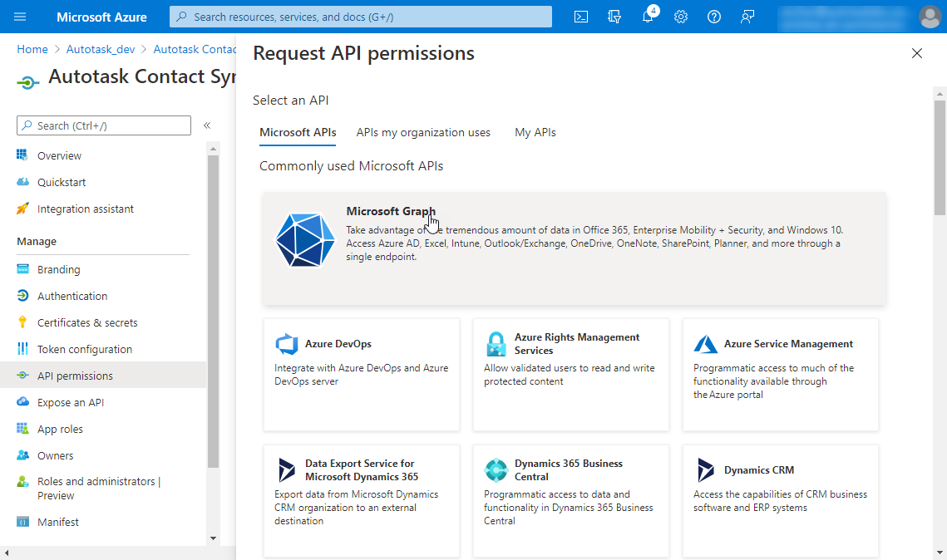Open the Cloud Shell icon
Screen dimensions: 947x560
[582, 17]
